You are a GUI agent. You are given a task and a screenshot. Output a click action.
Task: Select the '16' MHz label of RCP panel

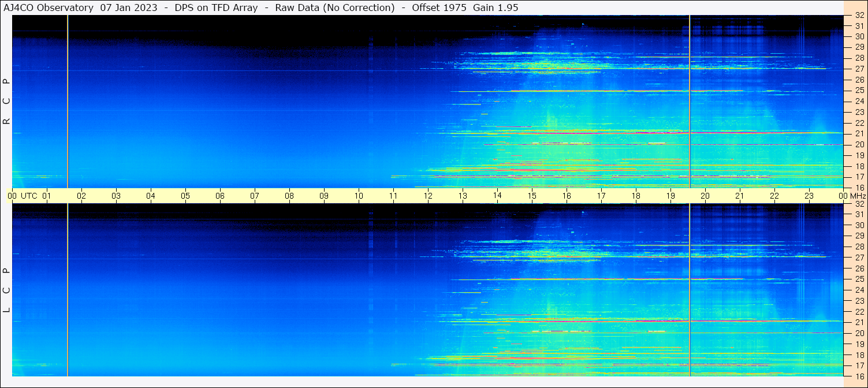pyautogui.click(x=859, y=188)
